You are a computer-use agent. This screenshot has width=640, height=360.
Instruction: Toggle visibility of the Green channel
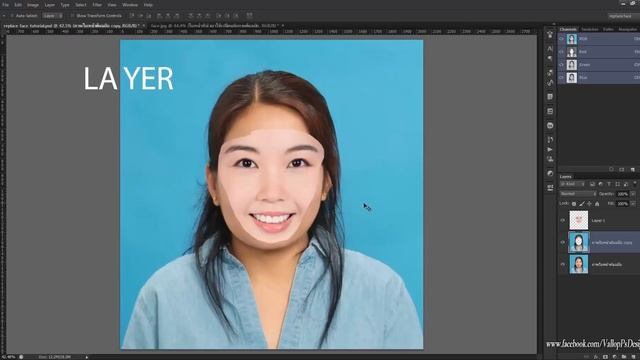[562, 64]
